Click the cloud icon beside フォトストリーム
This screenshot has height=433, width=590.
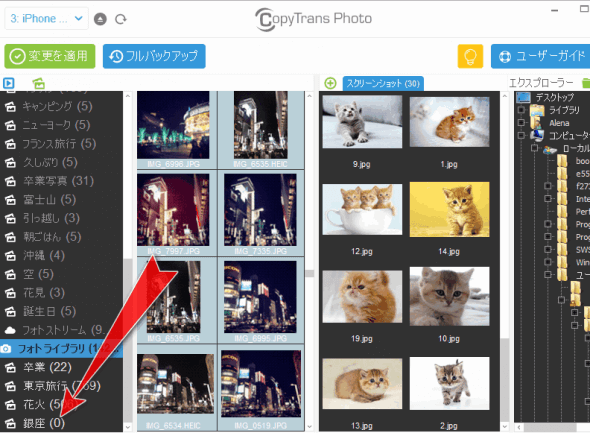coord(11,330)
